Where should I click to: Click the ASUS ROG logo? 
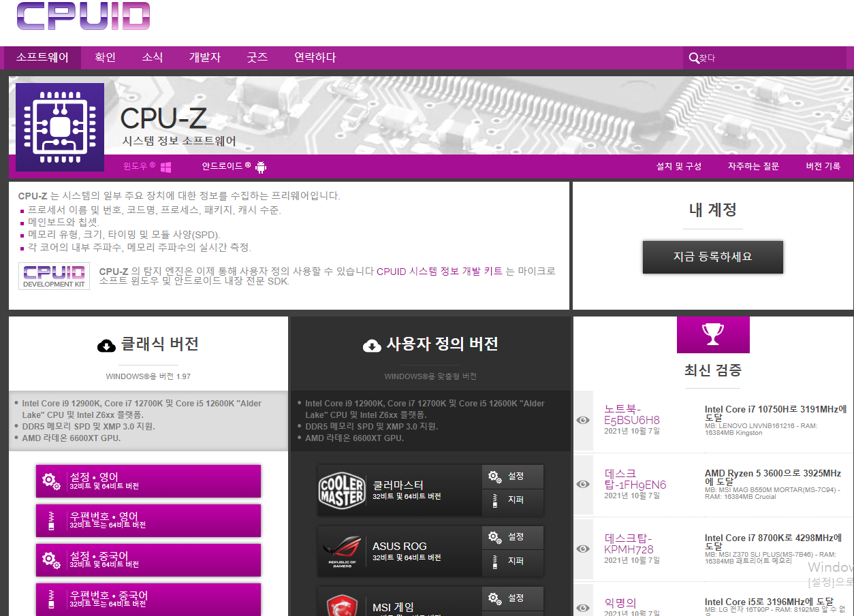click(342, 551)
